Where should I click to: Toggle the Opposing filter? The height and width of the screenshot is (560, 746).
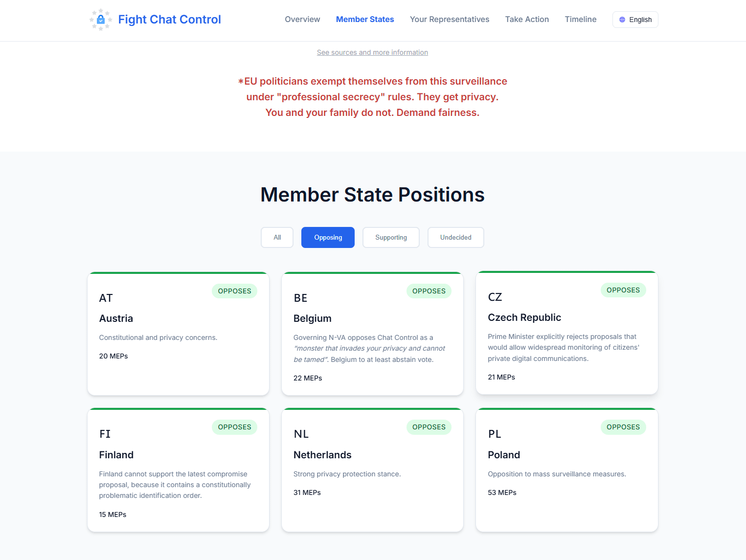click(328, 238)
